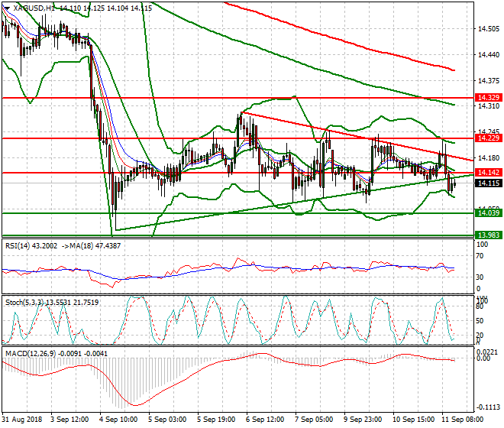Image resolution: width=504 pixels, height=428 pixels.
Task: Click the RSI(14) indicator label
Action: tap(31, 246)
